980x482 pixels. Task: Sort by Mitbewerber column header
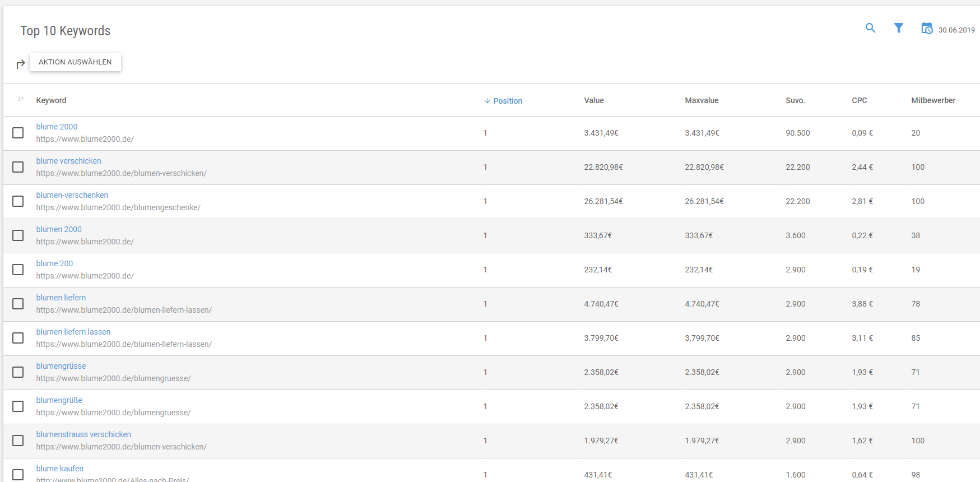[933, 100]
